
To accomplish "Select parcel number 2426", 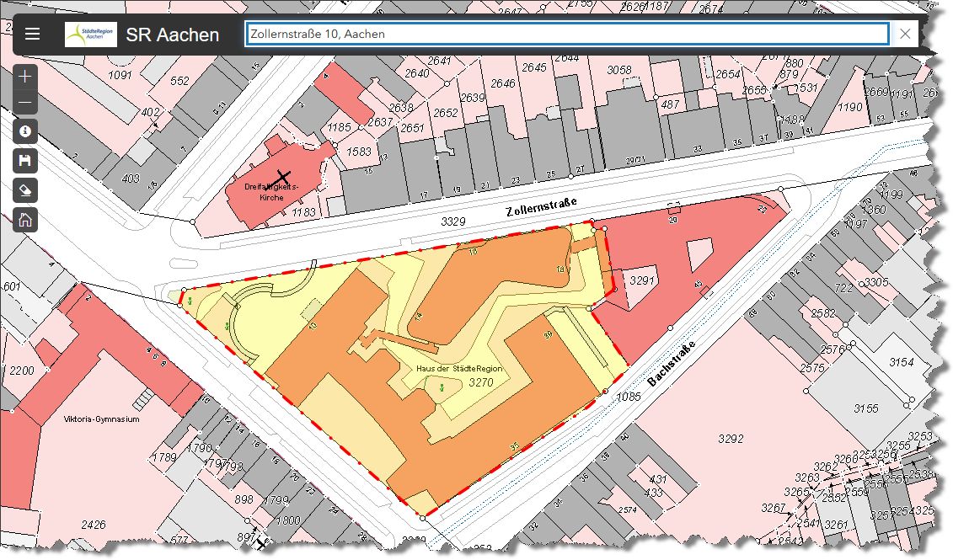I will (x=94, y=524).
